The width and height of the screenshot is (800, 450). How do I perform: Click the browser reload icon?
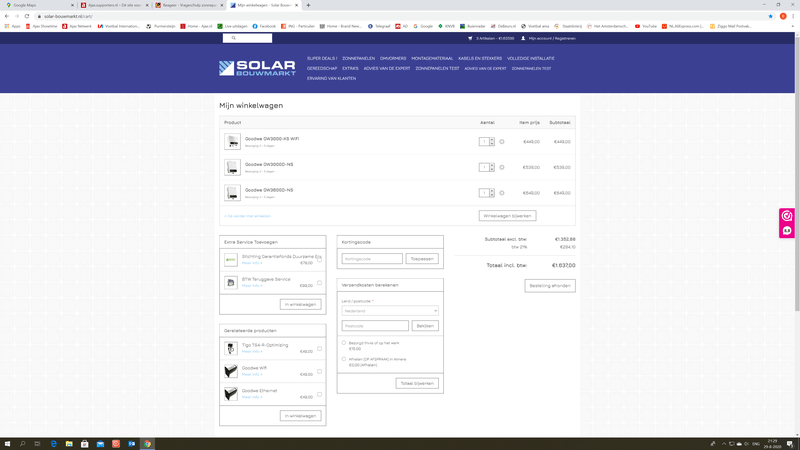[x=27, y=16]
